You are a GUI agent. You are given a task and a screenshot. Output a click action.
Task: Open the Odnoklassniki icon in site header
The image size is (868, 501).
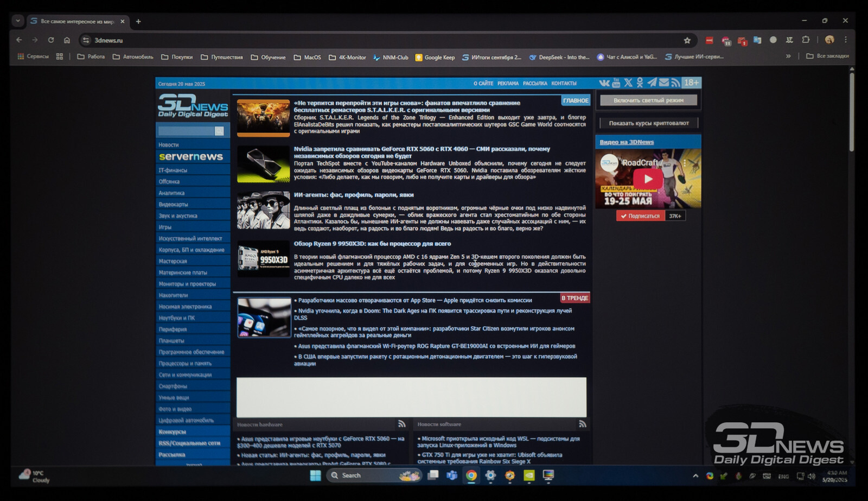click(x=640, y=83)
